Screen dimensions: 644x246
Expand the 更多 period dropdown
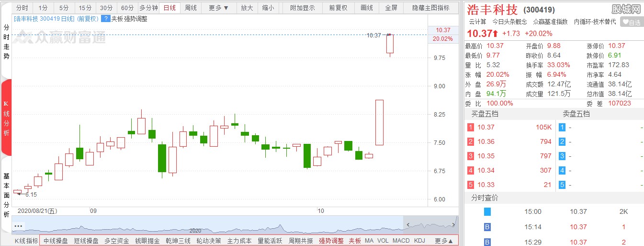coord(219,8)
